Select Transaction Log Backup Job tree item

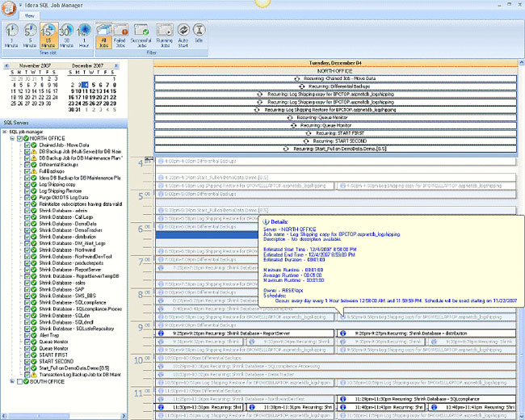(x=80, y=375)
